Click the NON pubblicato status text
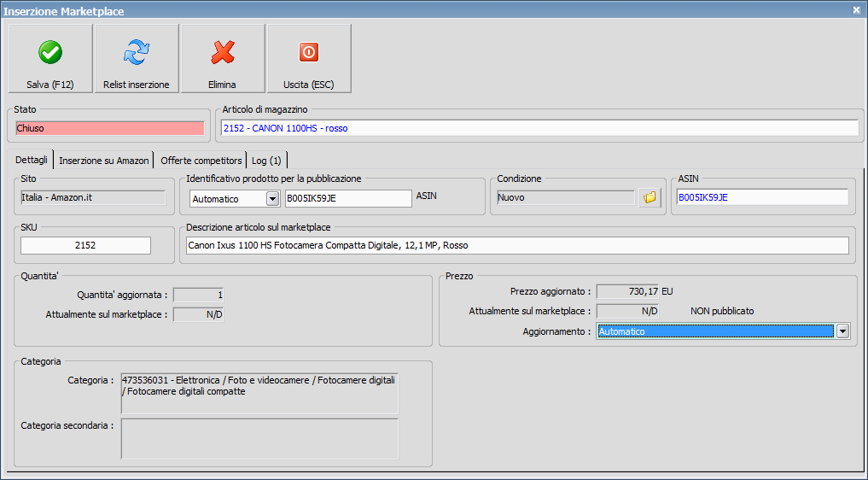 [722, 311]
